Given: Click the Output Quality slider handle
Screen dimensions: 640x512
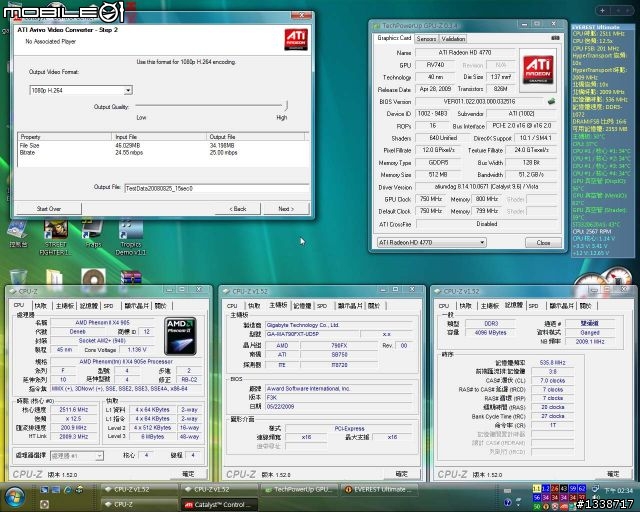Looking at the screenshot, I should click(287, 105).
